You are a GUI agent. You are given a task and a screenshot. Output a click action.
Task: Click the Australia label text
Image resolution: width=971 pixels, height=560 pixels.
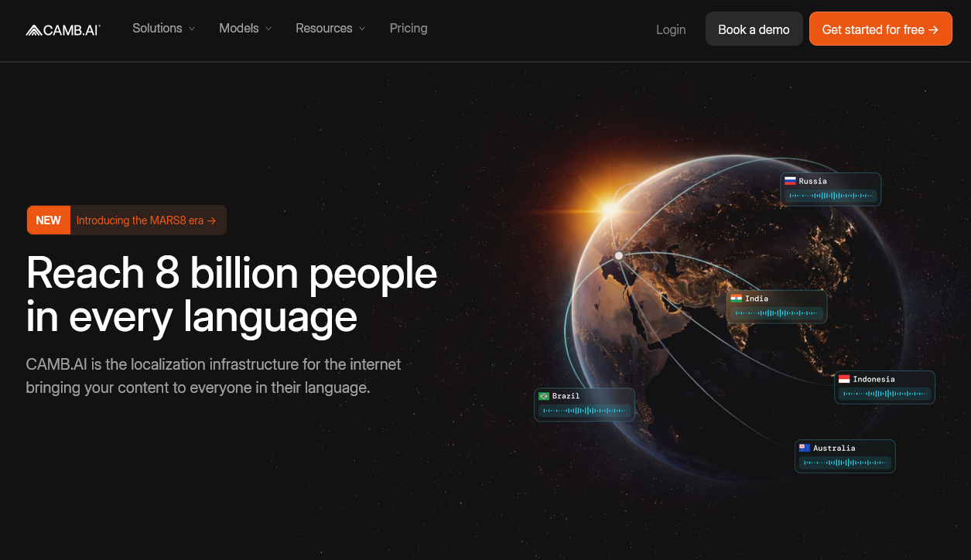(835, 448)
